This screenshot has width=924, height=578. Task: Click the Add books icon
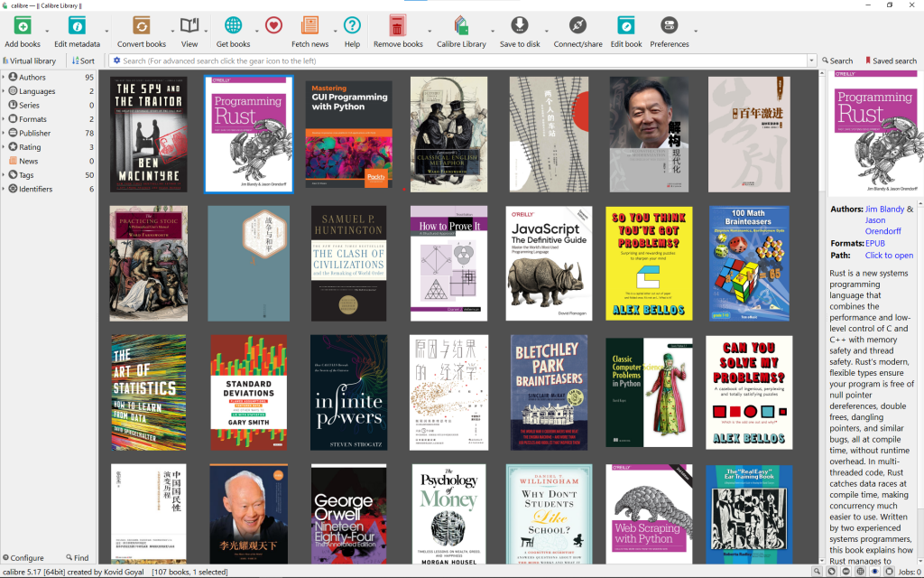tap(23, 25)
